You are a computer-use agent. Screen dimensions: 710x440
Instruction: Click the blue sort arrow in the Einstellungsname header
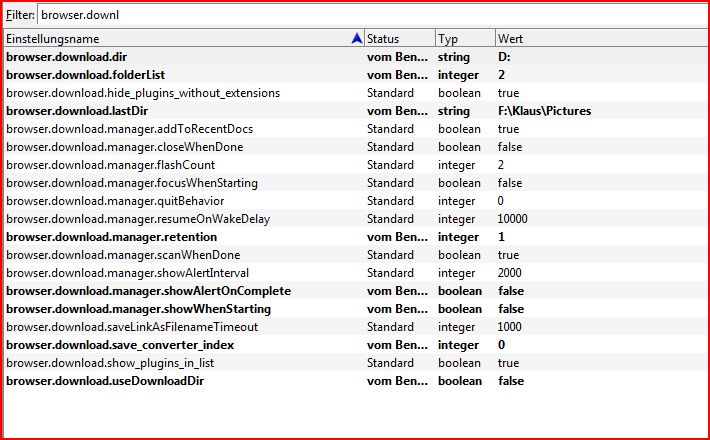click(x=358, y=39)
